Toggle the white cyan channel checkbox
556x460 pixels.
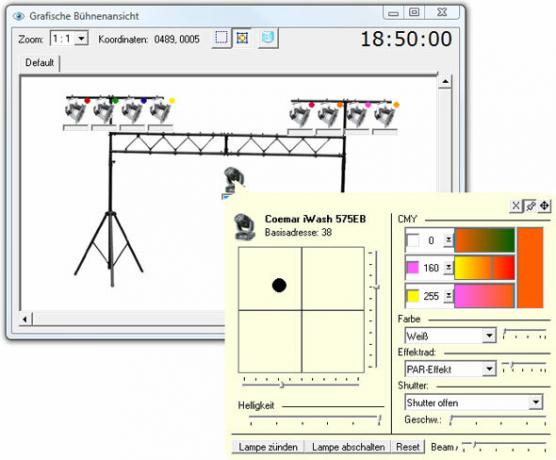413,241
